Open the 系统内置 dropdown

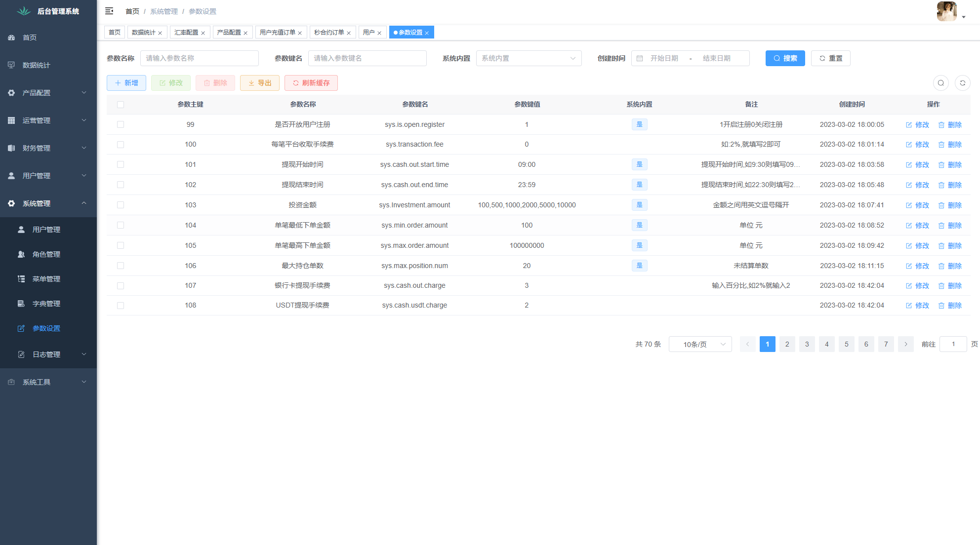[x=529, y=58]
